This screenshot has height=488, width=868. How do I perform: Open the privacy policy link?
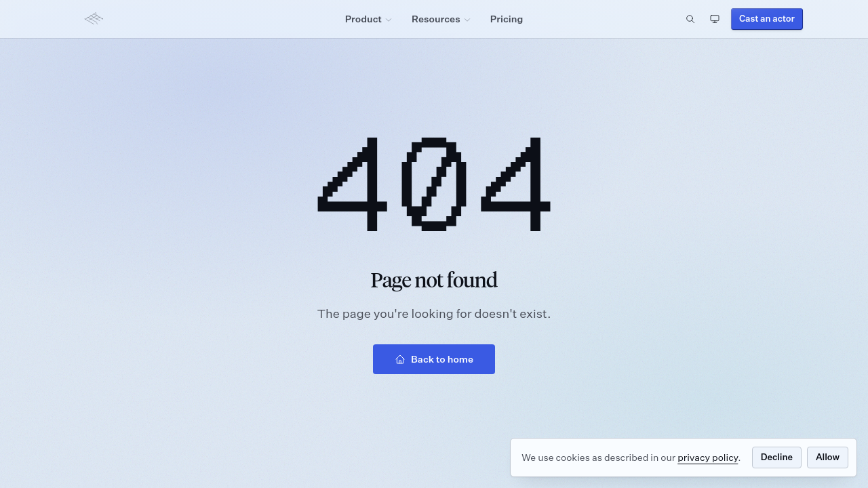click(708, 457)
